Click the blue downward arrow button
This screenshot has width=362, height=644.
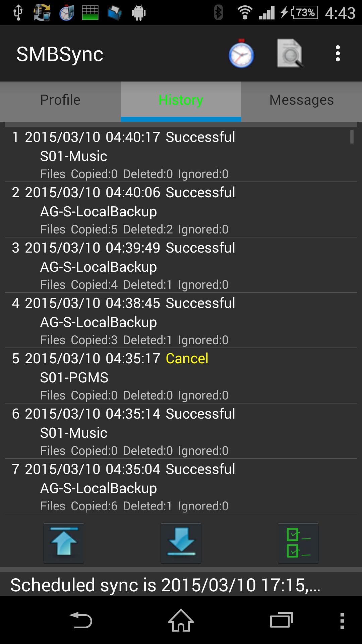(181, 543)
